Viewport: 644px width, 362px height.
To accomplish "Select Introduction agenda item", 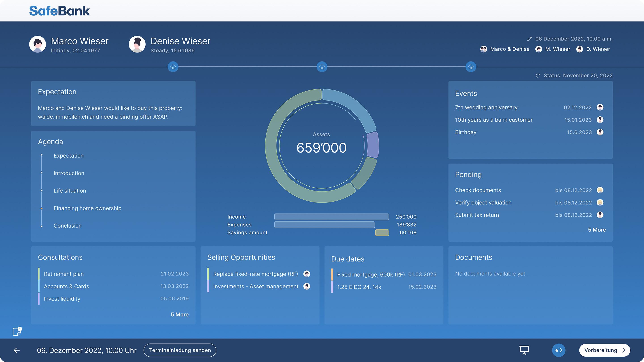I will click(x=69, y=173).
